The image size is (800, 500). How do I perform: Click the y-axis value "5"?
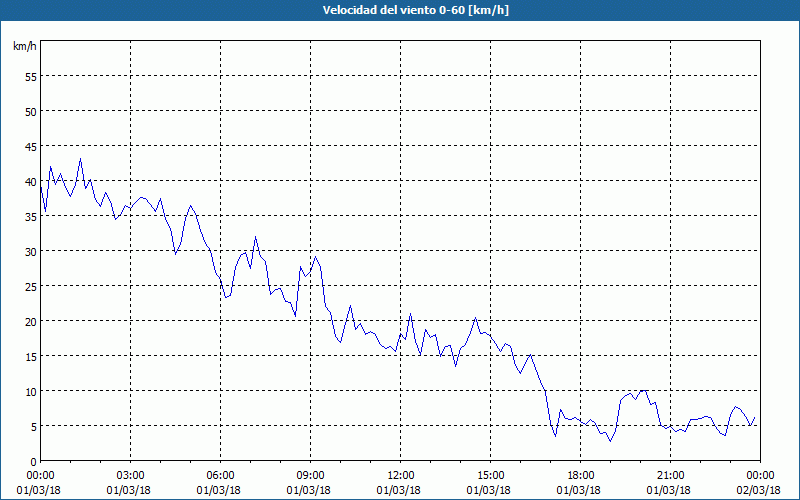pyautogui.click(x=34, y=427)
